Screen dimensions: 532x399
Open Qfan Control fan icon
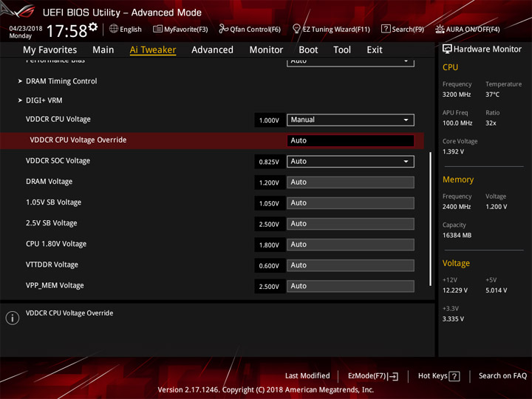[223, 29]
